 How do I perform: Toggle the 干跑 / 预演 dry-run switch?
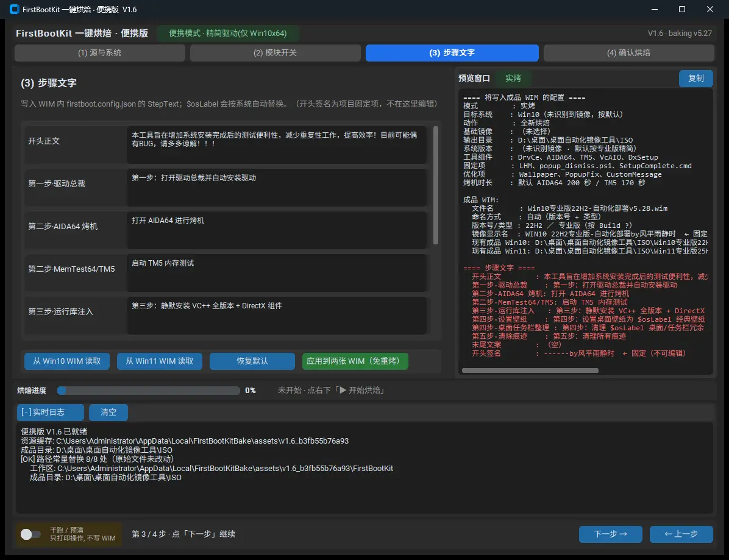tap(30, 534)
